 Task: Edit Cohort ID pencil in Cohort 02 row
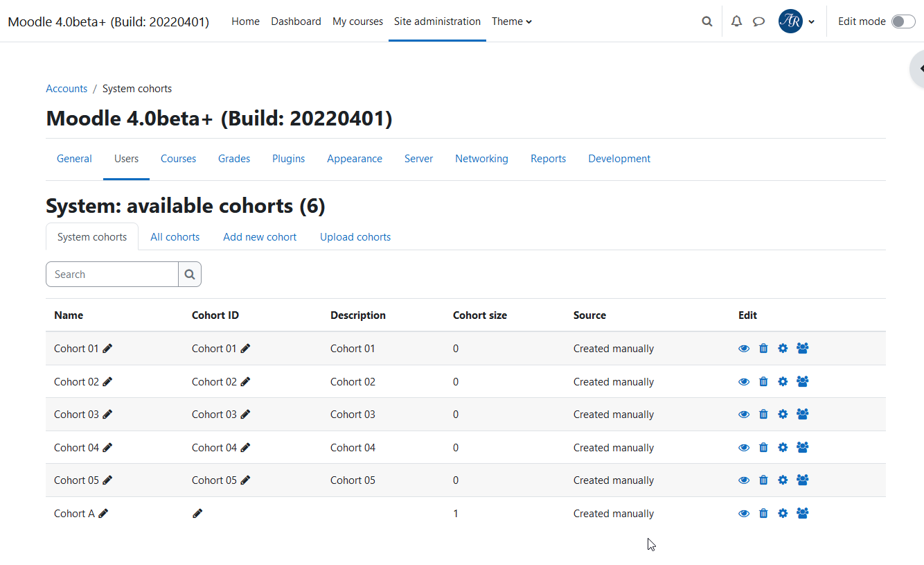(x=245, y=382)
